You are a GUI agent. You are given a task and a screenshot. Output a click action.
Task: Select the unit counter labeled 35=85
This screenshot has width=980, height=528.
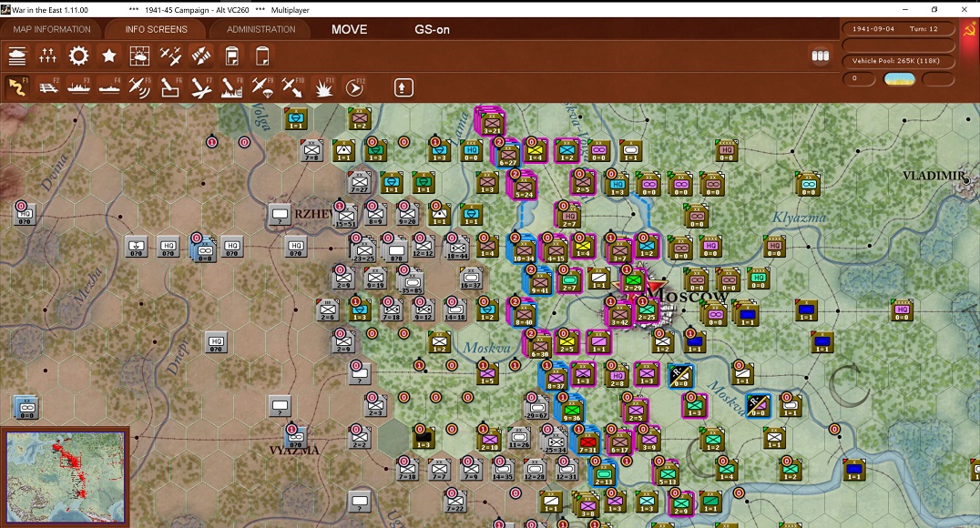411,280
